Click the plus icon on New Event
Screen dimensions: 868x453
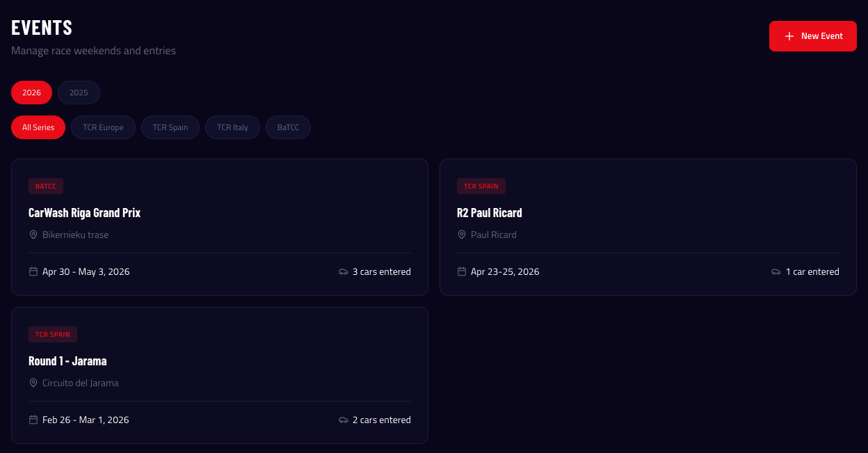(789, 36)
